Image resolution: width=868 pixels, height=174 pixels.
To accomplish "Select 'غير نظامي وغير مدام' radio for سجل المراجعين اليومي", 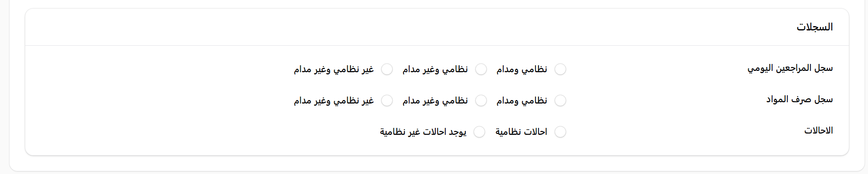I will tap(387, 69).
